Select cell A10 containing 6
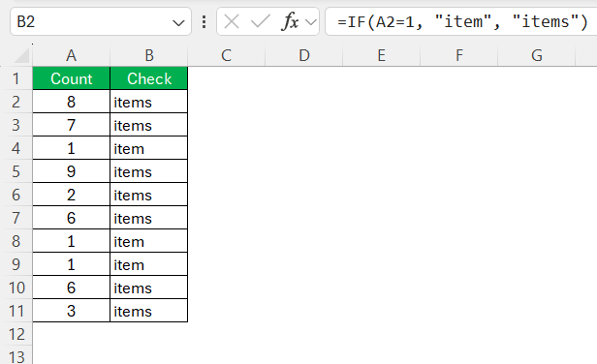 [71, 288]
